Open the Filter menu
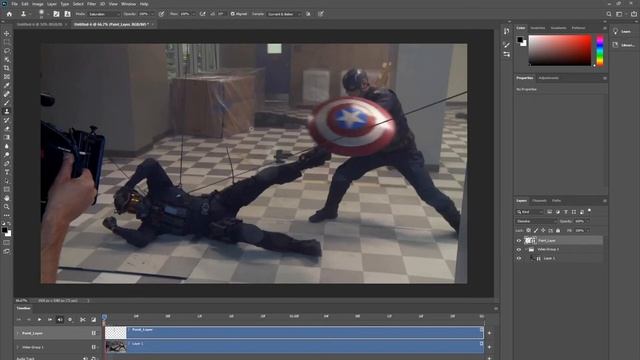This screenshot has height=360, width=640. (91, 4)
